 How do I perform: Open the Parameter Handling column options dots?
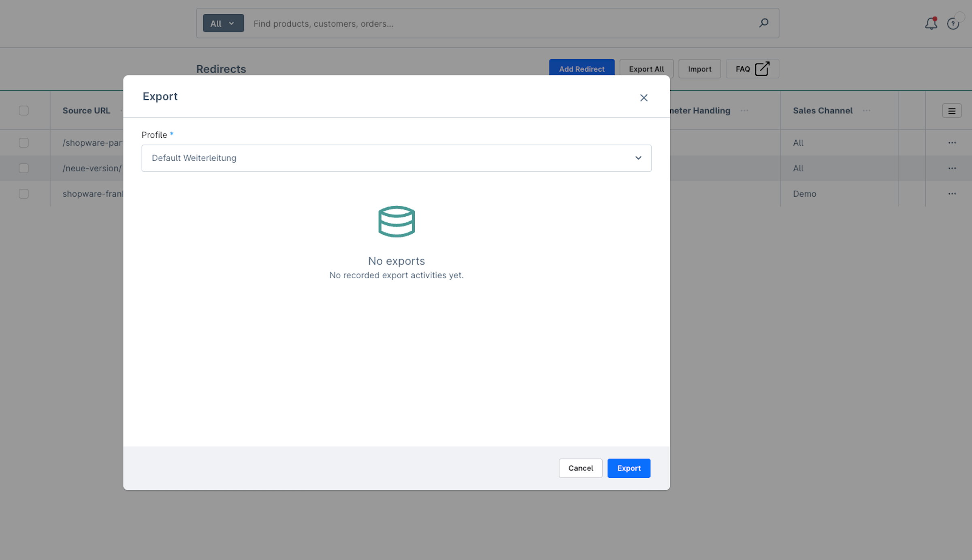[x=744, y=111]
